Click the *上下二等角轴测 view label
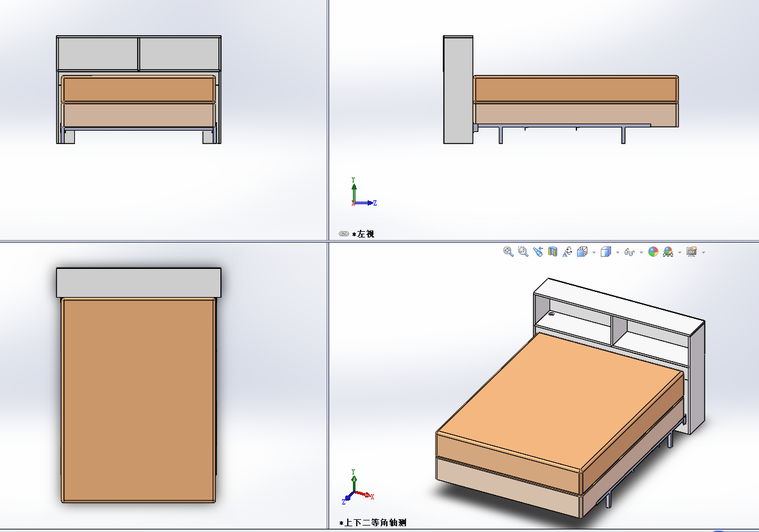Viewport: 759px width, 532px height. [x=373, y=523]
